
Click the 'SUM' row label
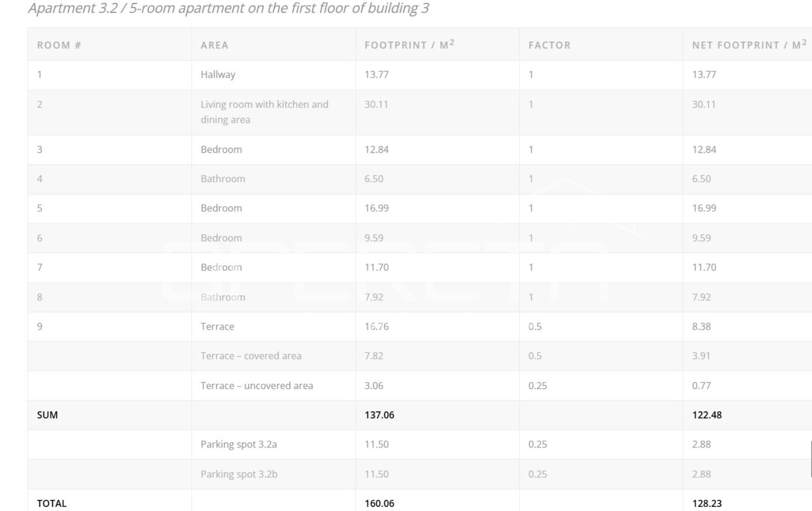coord(47,415)
